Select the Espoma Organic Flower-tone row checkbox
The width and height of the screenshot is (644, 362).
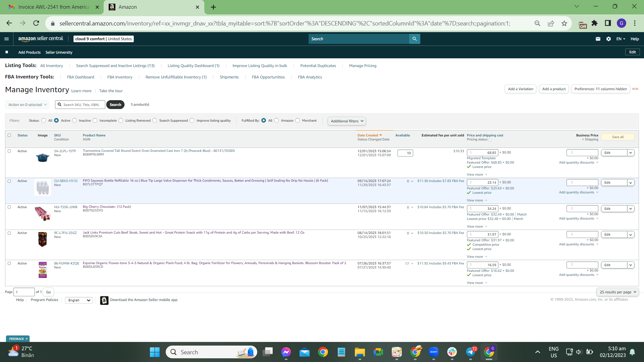(9, 263)
